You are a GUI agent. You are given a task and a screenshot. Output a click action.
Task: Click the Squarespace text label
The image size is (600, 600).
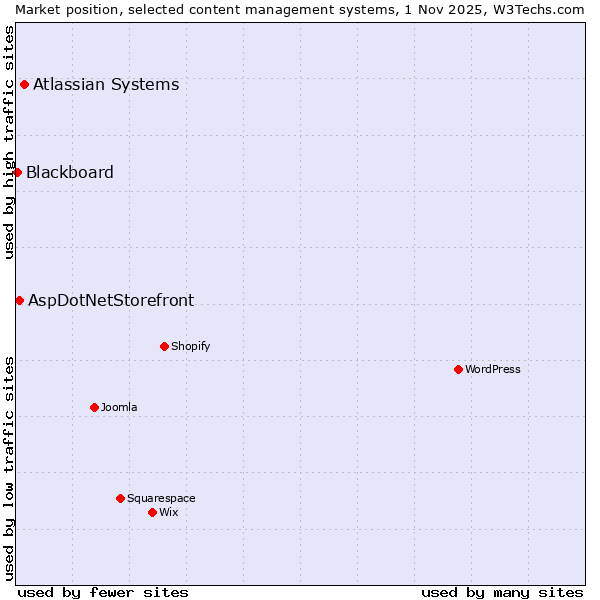coord(161,498)
